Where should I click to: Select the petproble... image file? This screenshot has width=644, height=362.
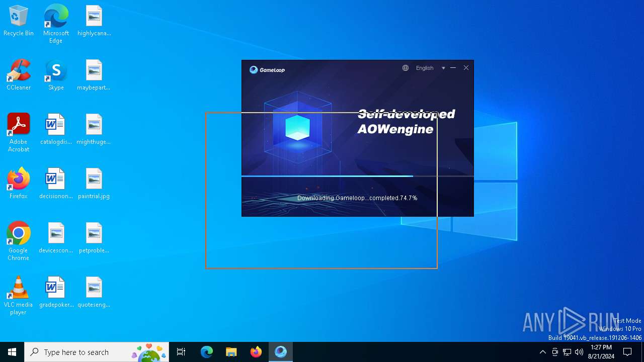click(94, 238)
